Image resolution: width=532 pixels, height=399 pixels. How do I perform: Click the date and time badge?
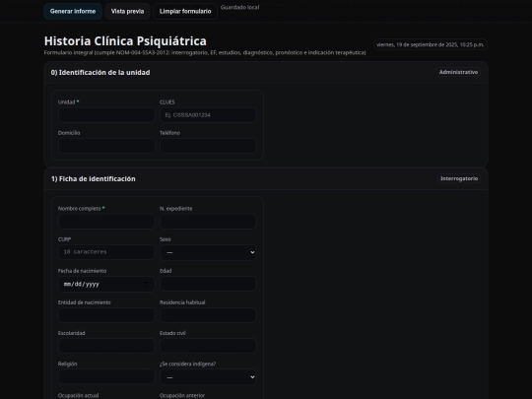click(431, 44)
